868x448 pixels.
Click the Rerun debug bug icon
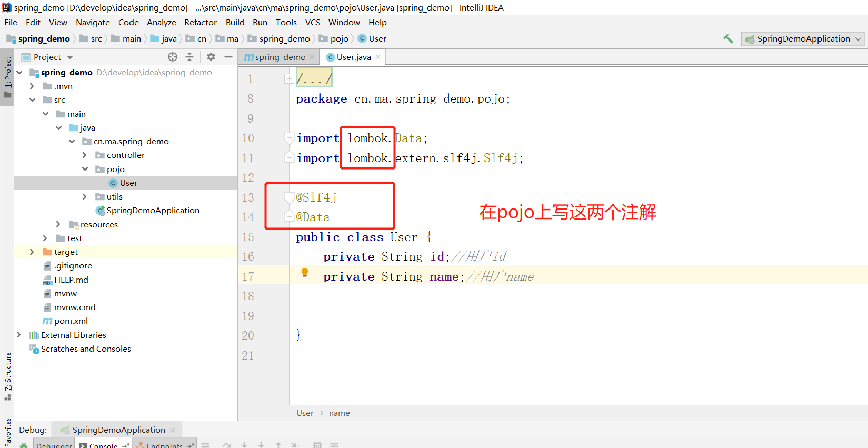click(24, 445)
